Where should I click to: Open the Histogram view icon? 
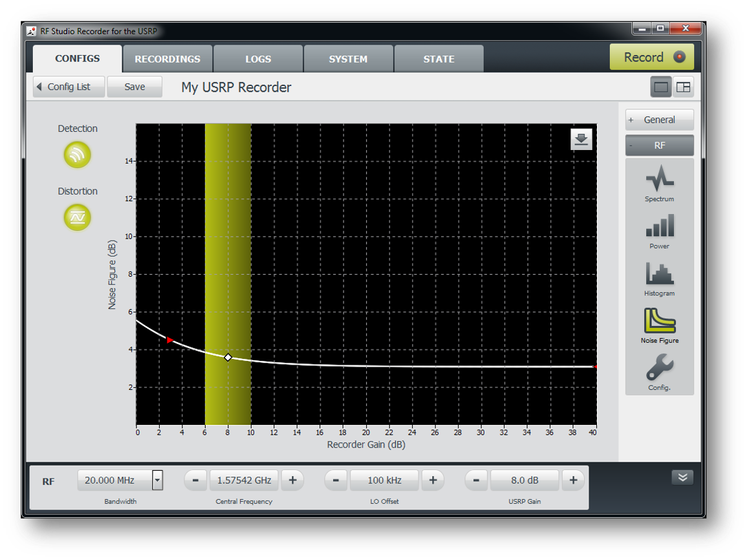[x=659, y=273]
